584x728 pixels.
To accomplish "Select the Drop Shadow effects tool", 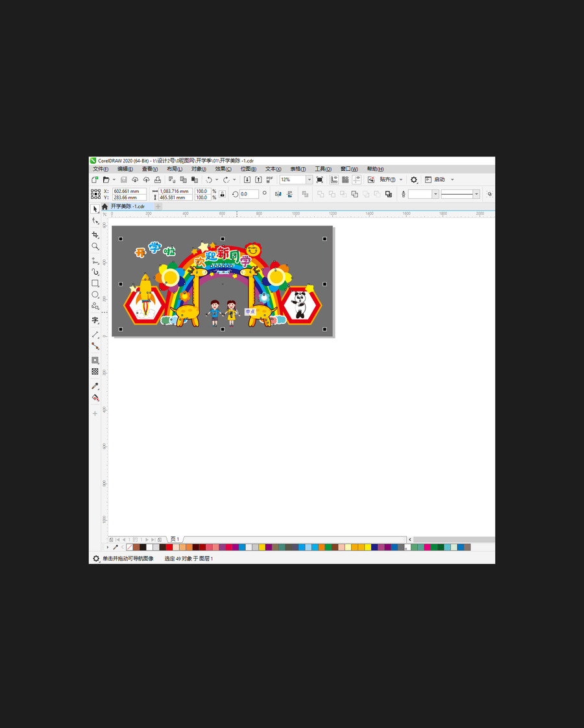I will coord(95,360).
